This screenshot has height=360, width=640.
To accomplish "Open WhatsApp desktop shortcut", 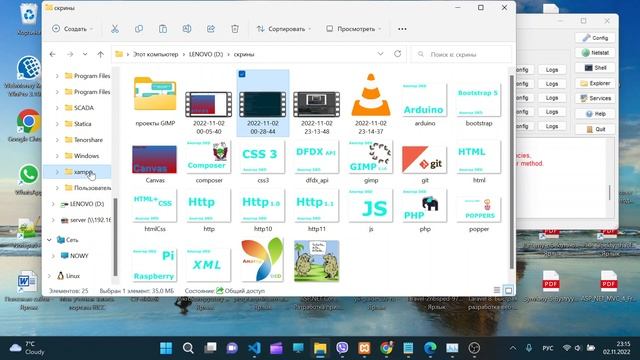I will [x=28, y=179].
